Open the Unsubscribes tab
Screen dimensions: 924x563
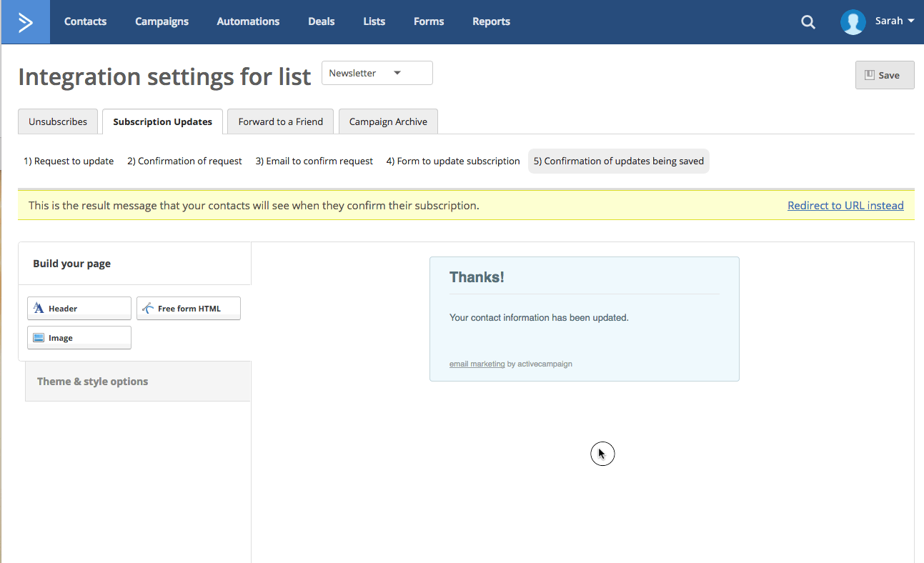[x=57, y=121]
